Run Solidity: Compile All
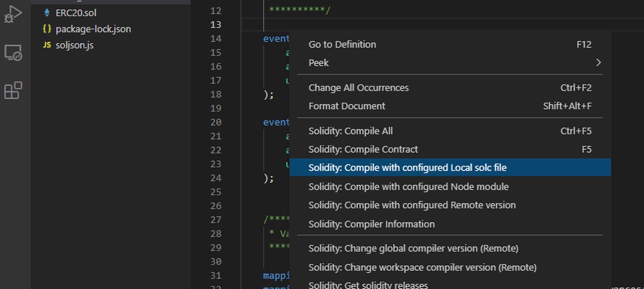 pyautogui.click(x=450, y=131)
